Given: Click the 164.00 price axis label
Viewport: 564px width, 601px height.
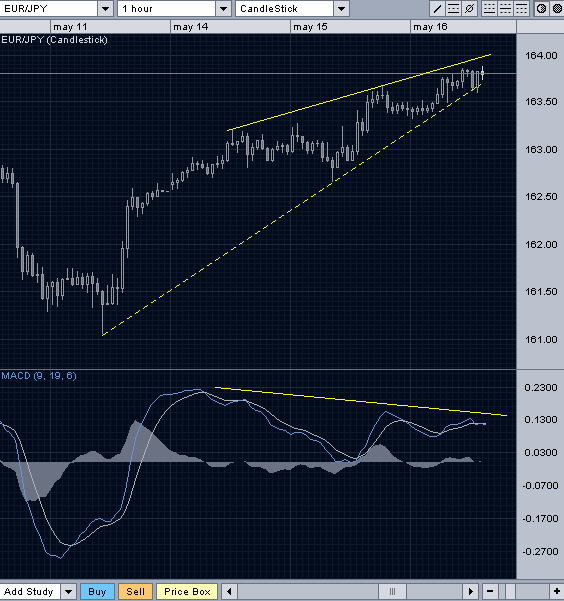Looking at the screenshot, I should tap(541, 56).
